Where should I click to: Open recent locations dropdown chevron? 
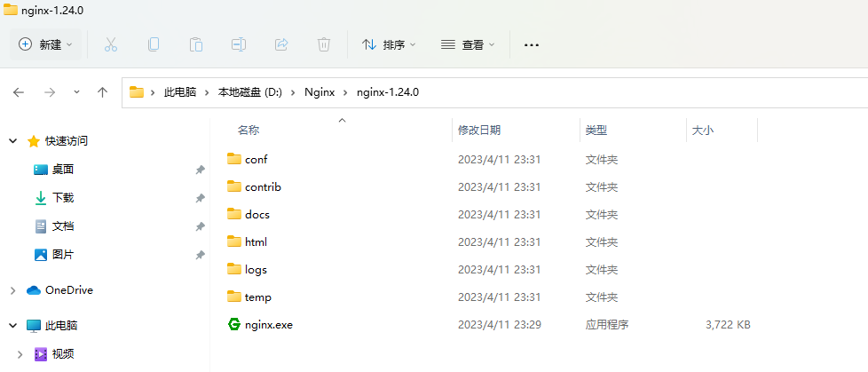[x=76, y=92]
